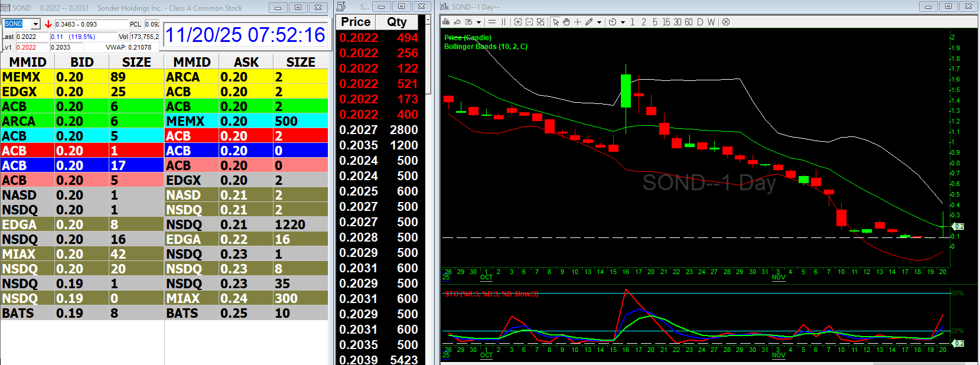Open the SOND symbol dropdown

(x=35, y=24)
